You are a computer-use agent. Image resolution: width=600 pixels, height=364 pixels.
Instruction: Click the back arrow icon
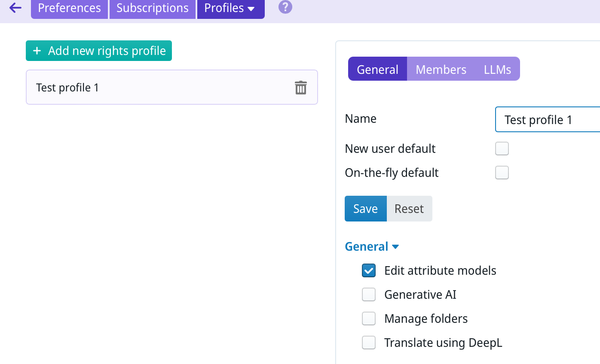coord(15,8)
